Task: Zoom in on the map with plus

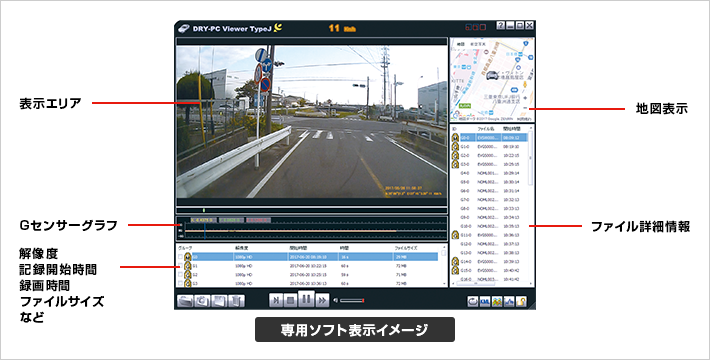Action: coord(525,98)
